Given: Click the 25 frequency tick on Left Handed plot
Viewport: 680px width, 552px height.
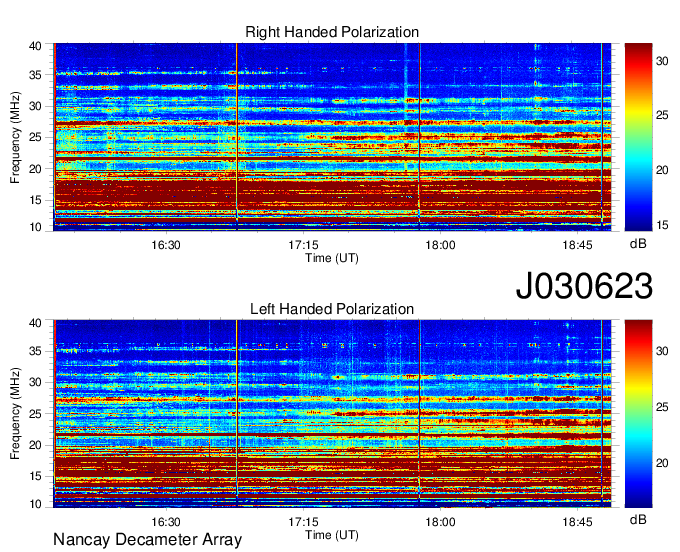Looking at the screenshot, I should 35,414.
